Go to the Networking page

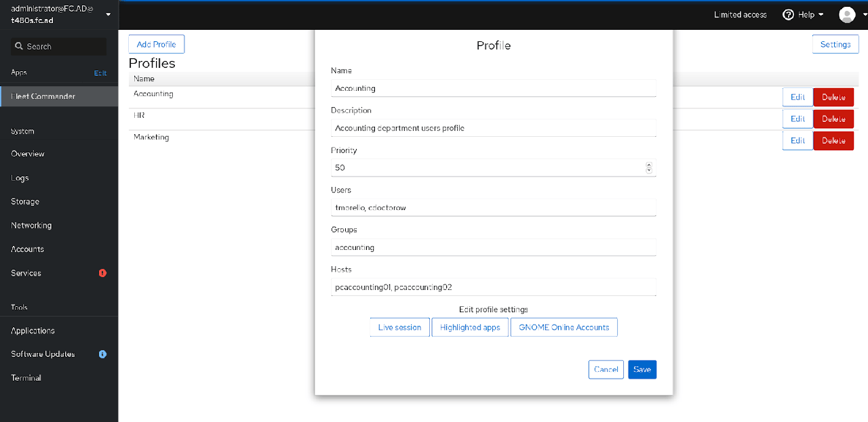coord(31,226)
